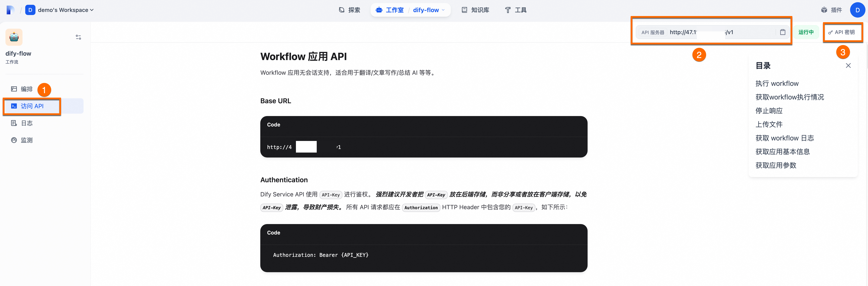Open the 知识库 knowledge base tab

click(475, 10)
